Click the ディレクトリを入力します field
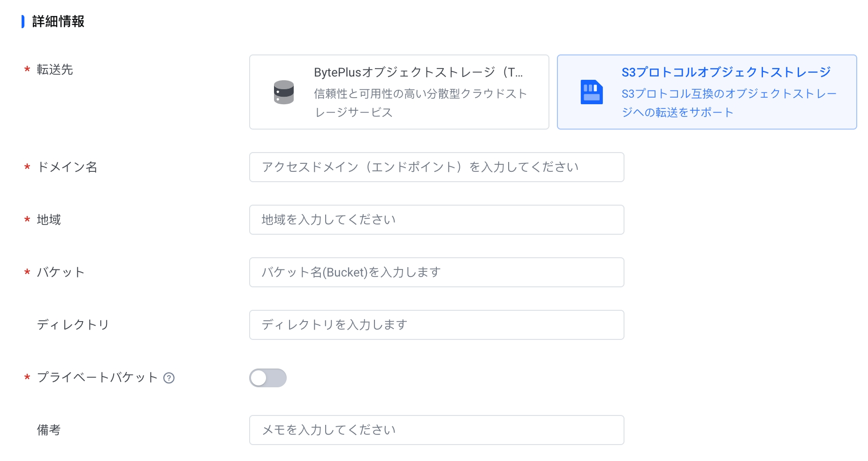 (437, 325)
